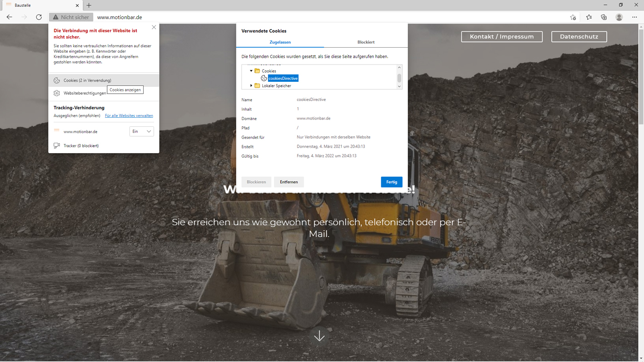Open 'Für alle Websites verwalten' link
The height and width of the screenshot is (362, 644).
point(129,116)
